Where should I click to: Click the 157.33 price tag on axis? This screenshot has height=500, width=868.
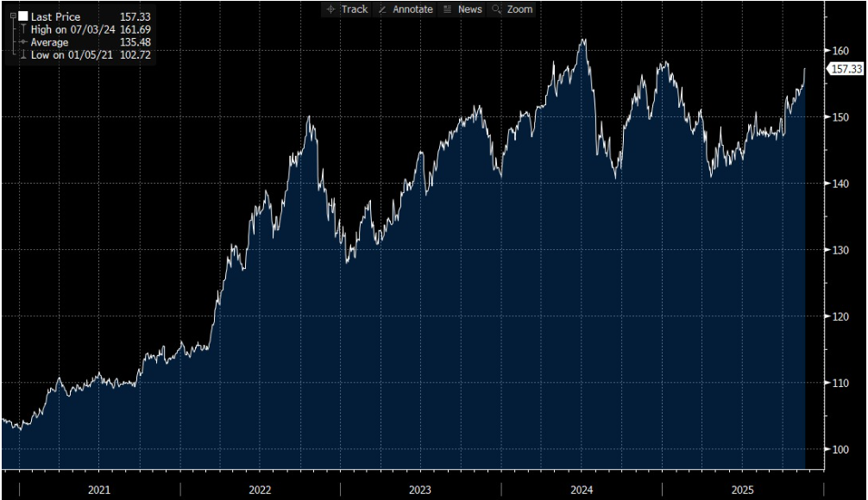(846, 69)
